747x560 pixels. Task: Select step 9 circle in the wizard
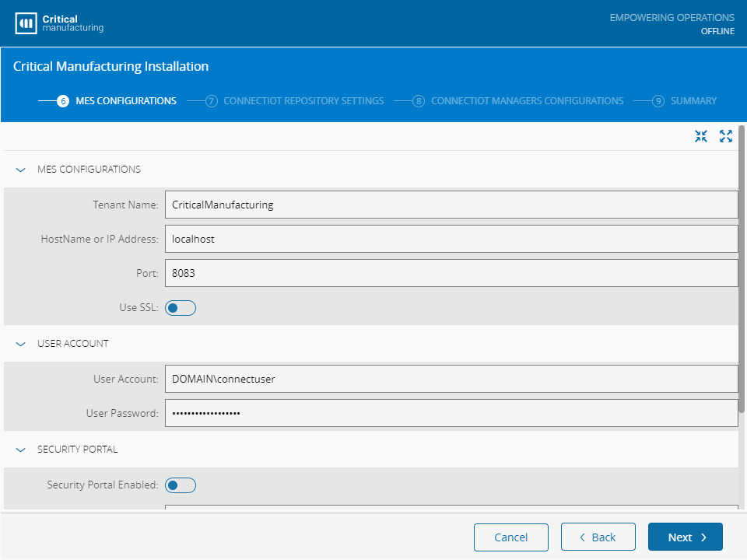click(658, 101)
